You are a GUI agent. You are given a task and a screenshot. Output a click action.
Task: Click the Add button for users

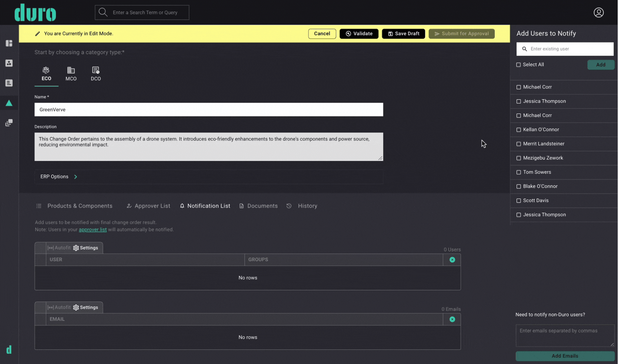pos(602,65)
